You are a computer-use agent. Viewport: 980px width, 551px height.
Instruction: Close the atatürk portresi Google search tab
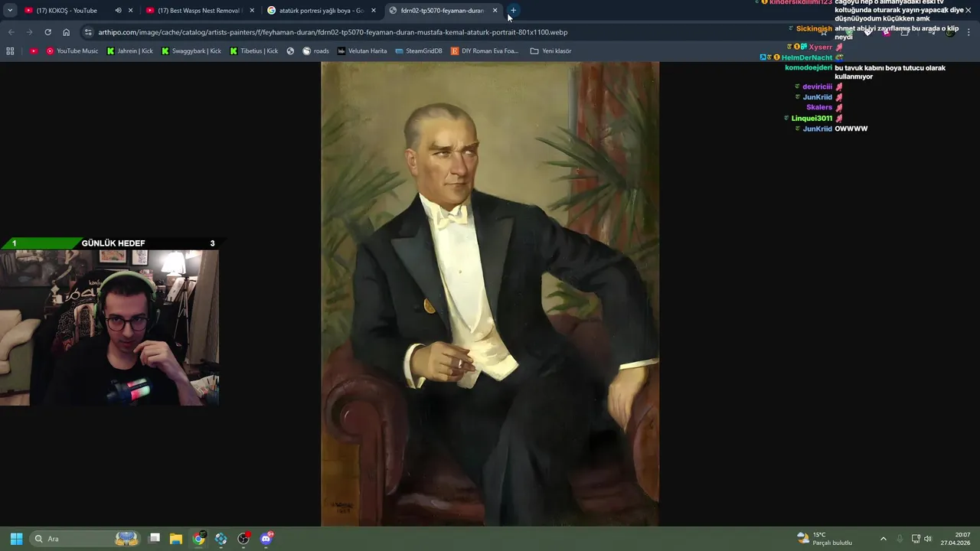point(374,11)
